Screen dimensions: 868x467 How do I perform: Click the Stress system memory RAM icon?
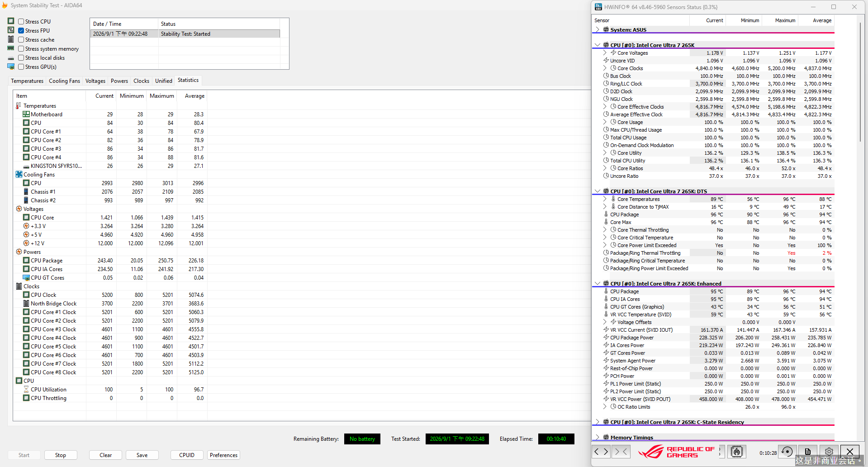point(11,48)
